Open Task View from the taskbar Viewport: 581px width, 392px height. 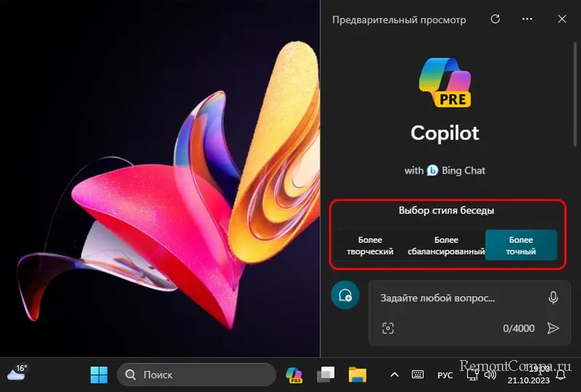(325, 375)
